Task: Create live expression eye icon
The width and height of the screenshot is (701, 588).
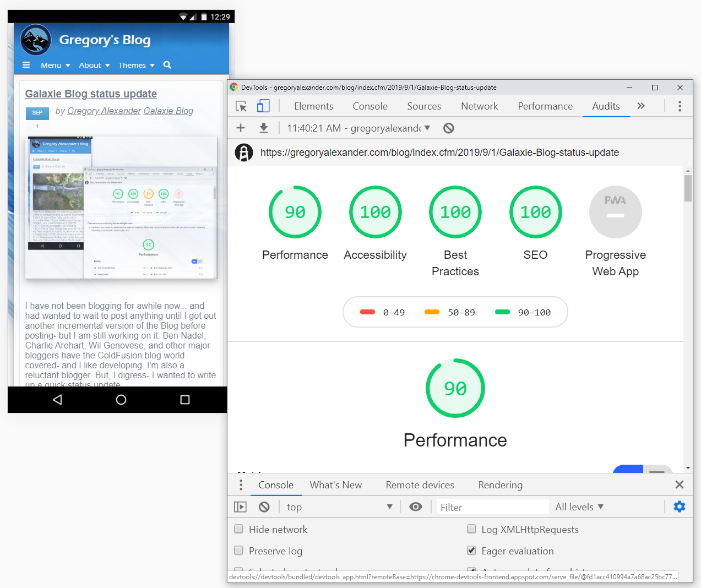Action: tap(416, 507)
